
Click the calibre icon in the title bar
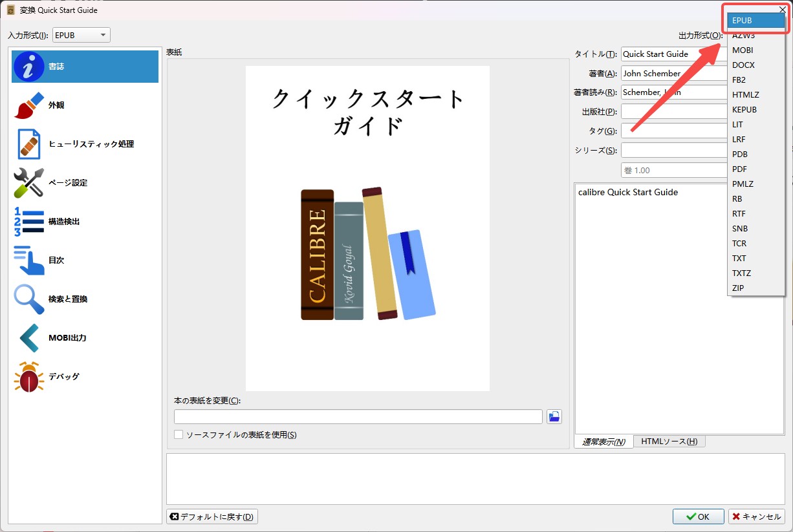[11, 10]
